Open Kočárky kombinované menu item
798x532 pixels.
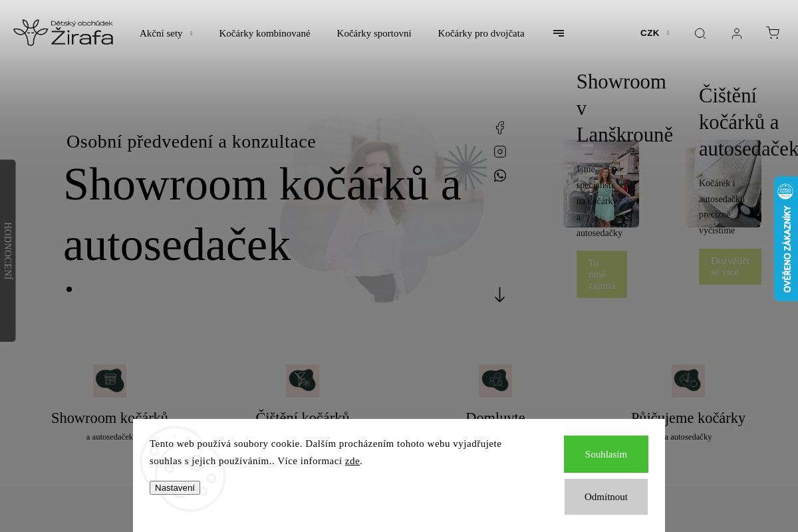265,33
